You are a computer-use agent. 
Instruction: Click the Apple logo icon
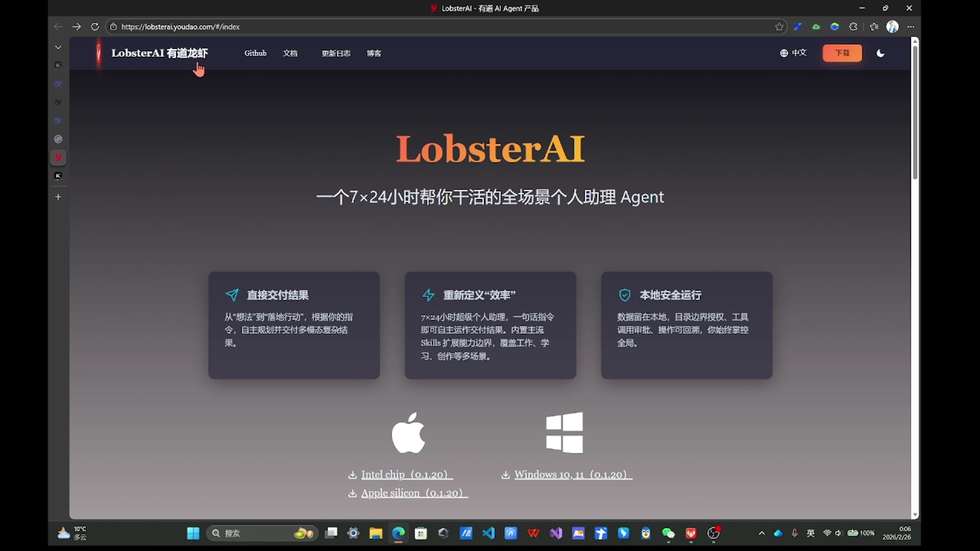click(408, 433)
